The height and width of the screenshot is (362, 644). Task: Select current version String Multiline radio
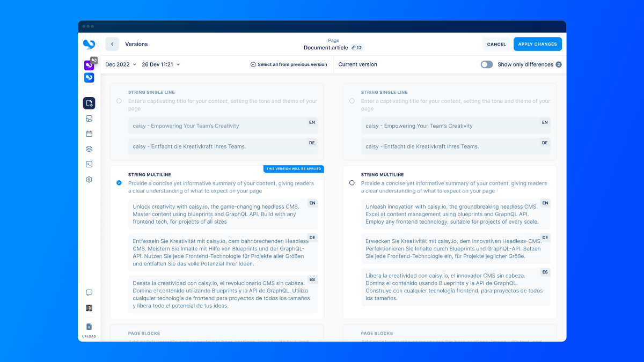352,183
